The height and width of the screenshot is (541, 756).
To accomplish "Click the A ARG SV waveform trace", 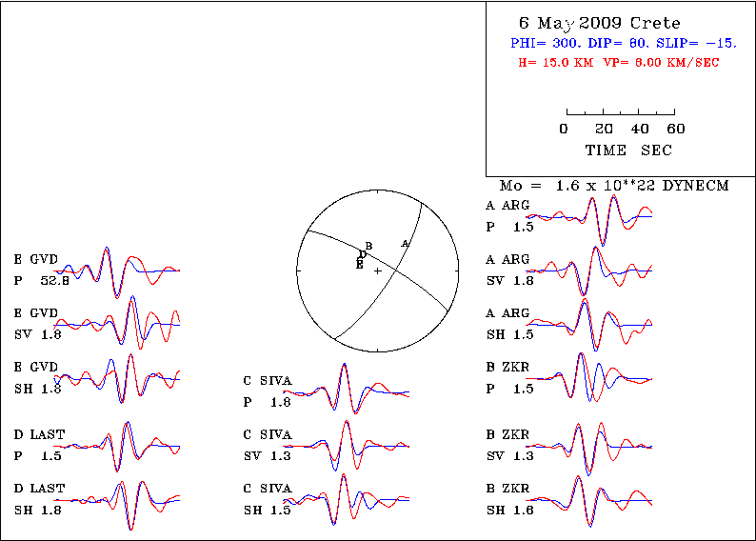I will 589,271.
